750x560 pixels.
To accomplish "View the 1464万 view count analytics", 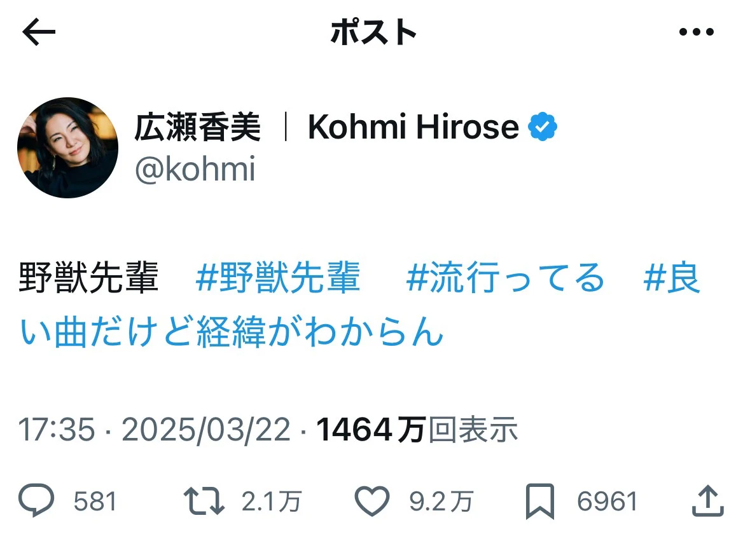I will click(417, 431).
